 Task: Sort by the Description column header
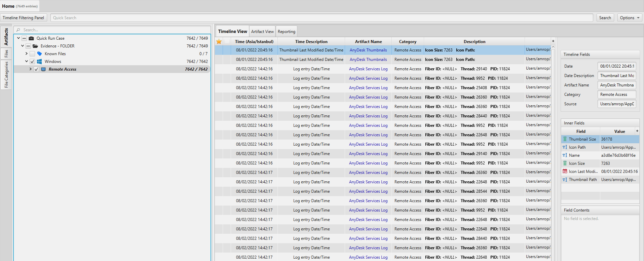[474, 42]
